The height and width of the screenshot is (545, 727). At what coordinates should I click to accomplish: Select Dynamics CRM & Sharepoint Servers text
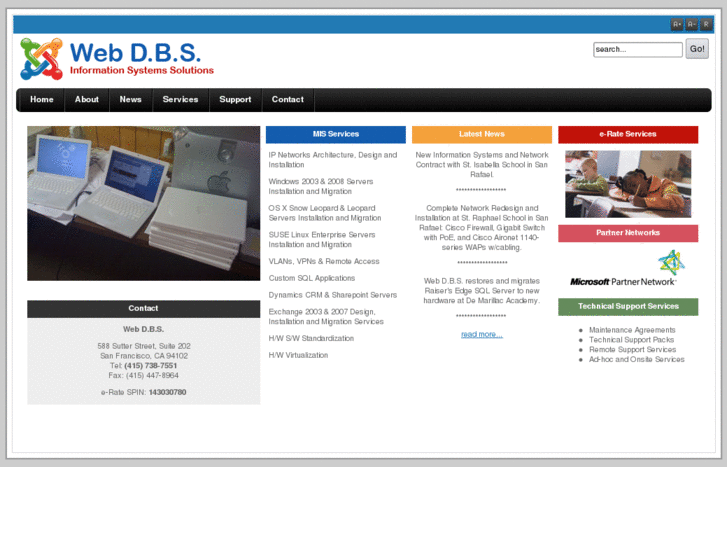(332, 295)
